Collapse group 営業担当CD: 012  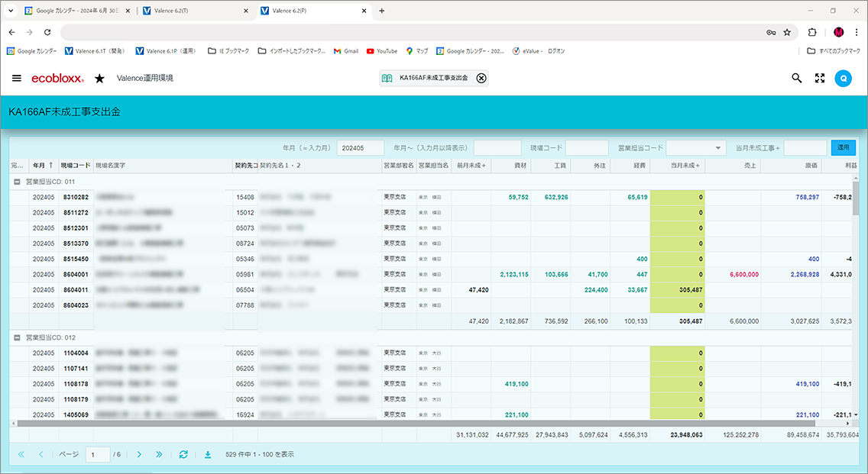pyautogui.click(x=17, y=337)
